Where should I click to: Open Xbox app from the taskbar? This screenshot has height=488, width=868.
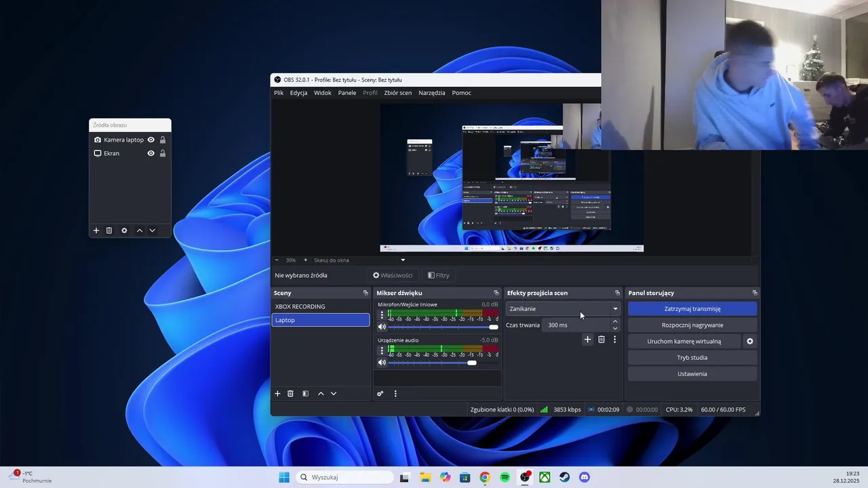tap(545, 477)
